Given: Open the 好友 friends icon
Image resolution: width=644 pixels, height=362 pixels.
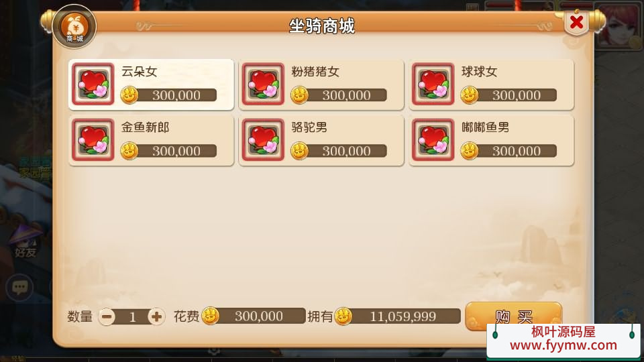Looking at the screenshot, I should click(25, 242).
